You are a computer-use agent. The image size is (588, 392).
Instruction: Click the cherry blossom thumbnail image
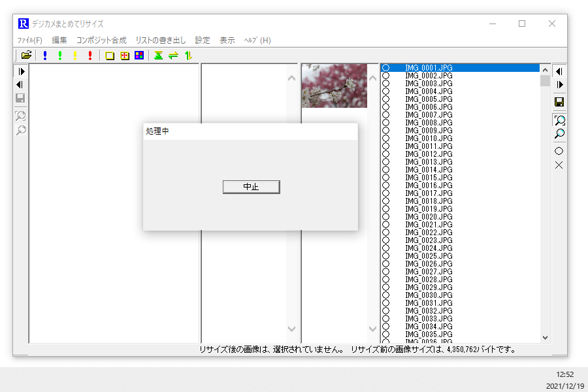click(x=335, y=86)
